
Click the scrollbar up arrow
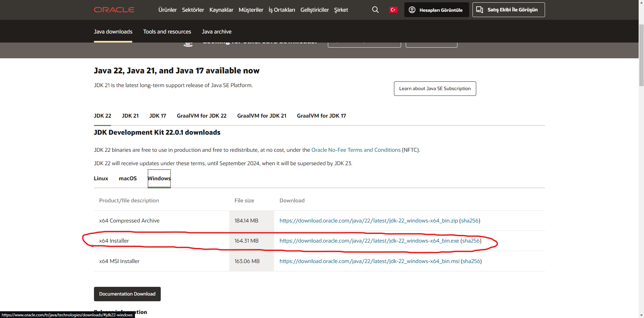641,3
